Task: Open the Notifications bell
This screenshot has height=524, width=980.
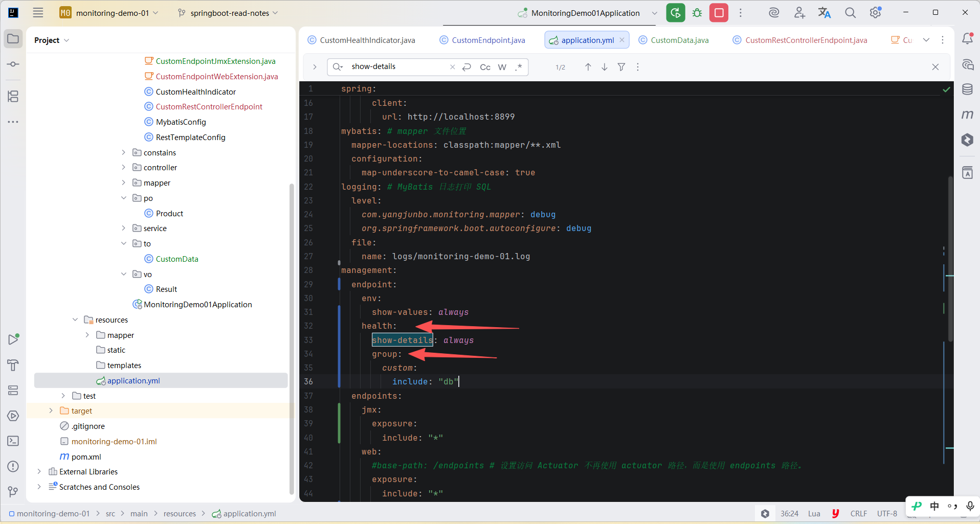Action: click(x=967, y=39)
